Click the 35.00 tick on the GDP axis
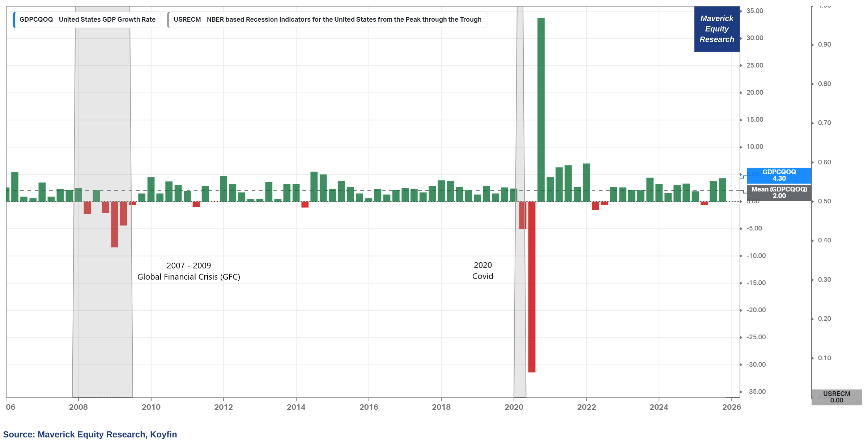 754,11
